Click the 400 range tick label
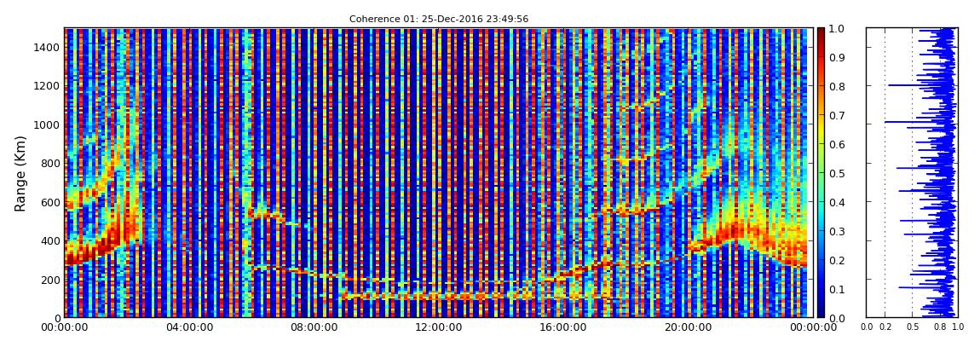The height and width of the screenshot is (347, 980). click(x=49, y=240)
